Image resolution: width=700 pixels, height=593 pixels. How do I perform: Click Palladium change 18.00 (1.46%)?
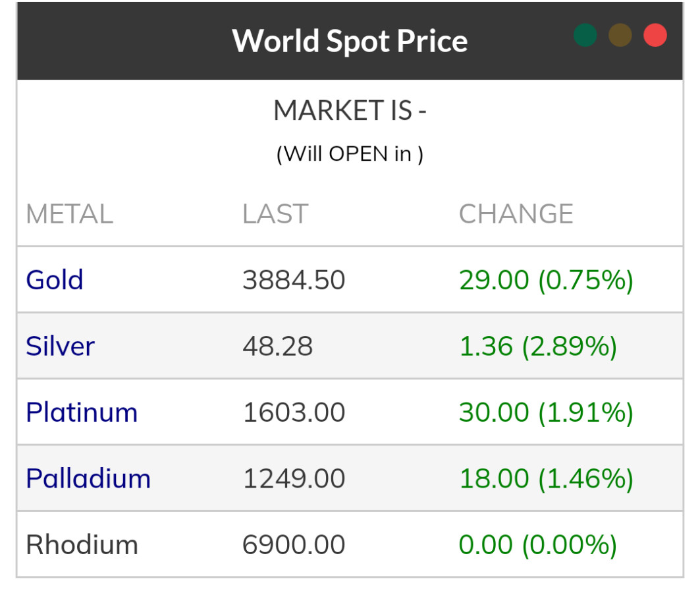click(x=546, y=478)
